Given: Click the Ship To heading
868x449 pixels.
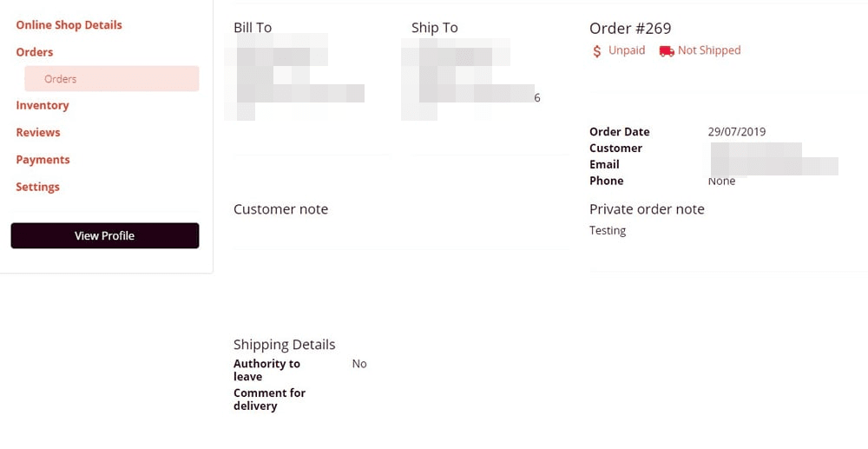Looking at the screenshot, I should click(x=435, y=28).
